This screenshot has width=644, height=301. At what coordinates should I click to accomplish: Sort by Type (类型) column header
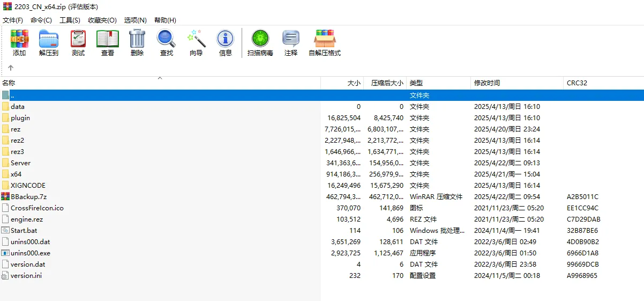pos(438,83)
